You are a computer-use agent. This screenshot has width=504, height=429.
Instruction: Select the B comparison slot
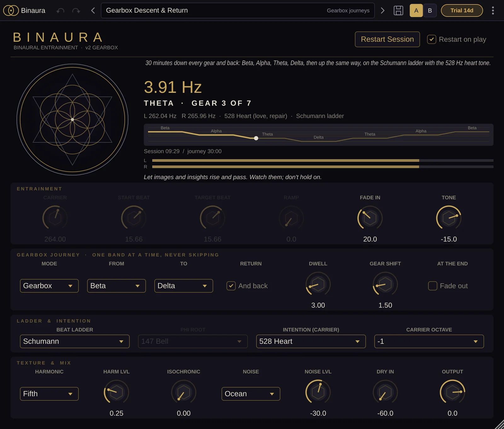[x=430, y=10]
